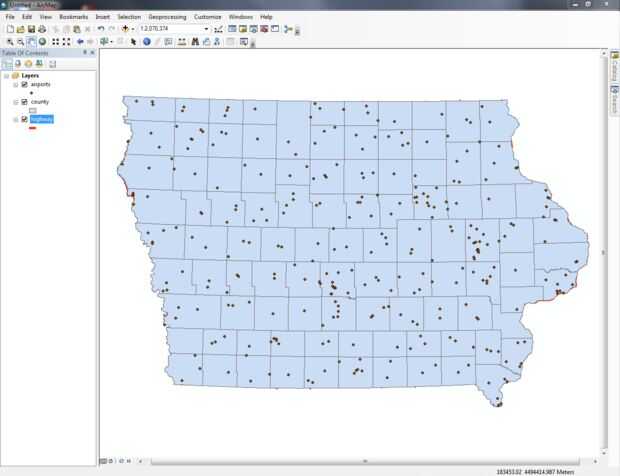The image size is (620, 476).
Task: Collapse the county layer legend
Action: click(16, 102)
